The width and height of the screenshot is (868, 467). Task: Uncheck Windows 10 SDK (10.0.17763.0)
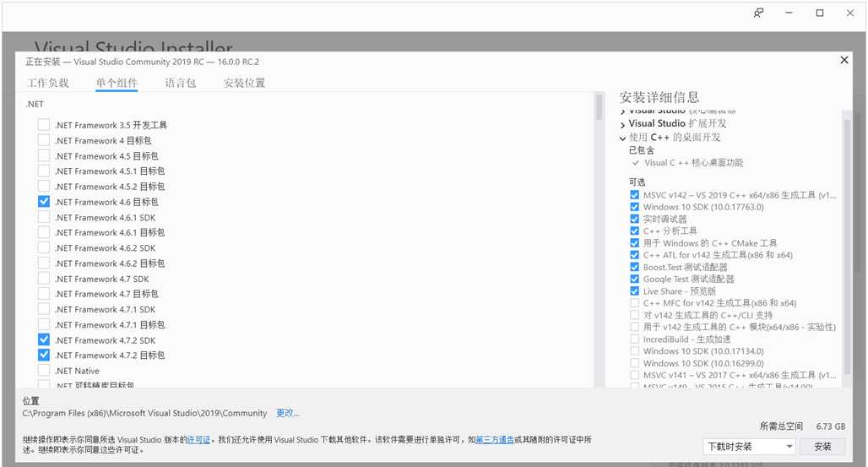[634, 207]
